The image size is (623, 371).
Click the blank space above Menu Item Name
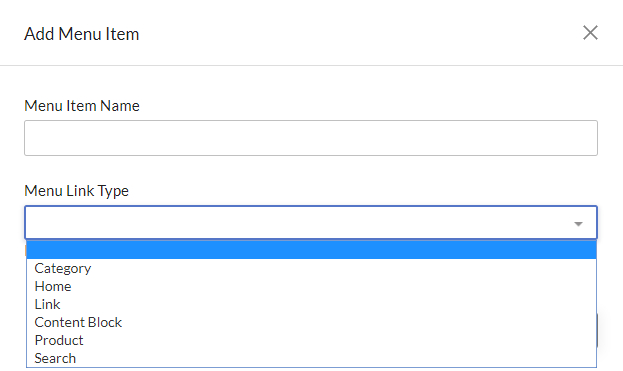[x=312, y=82]
